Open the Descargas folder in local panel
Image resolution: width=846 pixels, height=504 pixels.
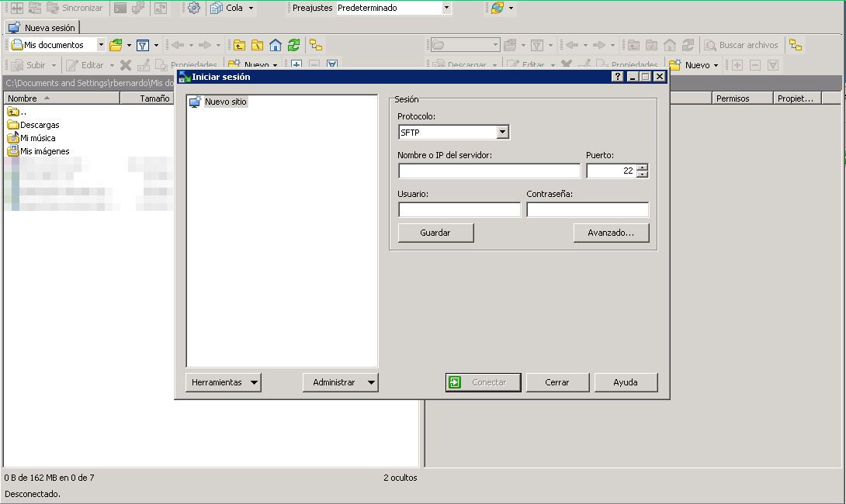point(39,125)
